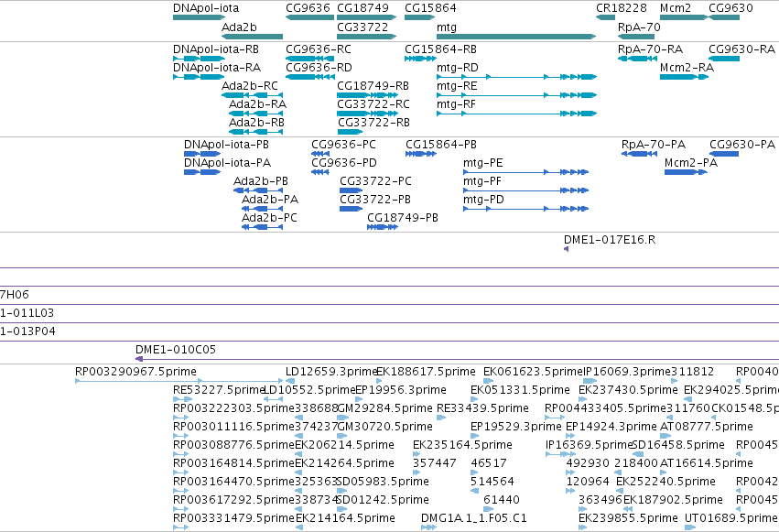
Task: Select the Mcm2 gene label
Action: pyautogui.click(x=676, y=8)
